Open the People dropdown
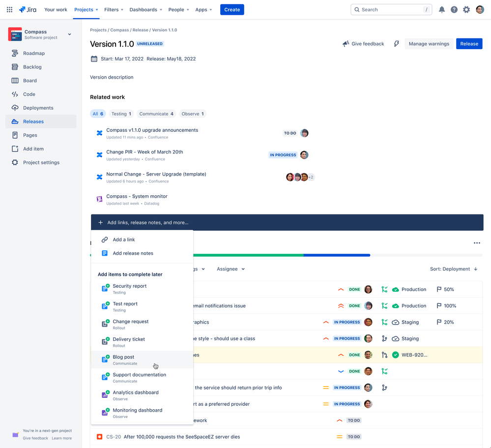 tap(178, 9)
